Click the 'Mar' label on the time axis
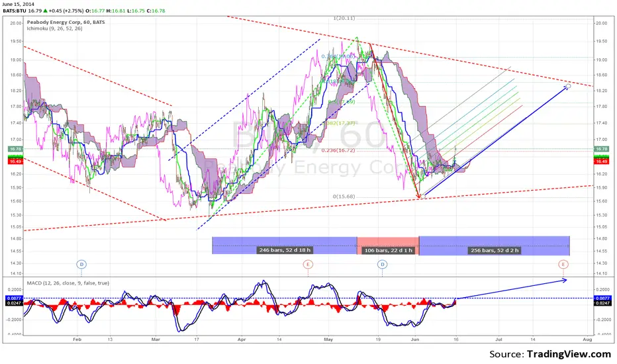 [156, 340]
